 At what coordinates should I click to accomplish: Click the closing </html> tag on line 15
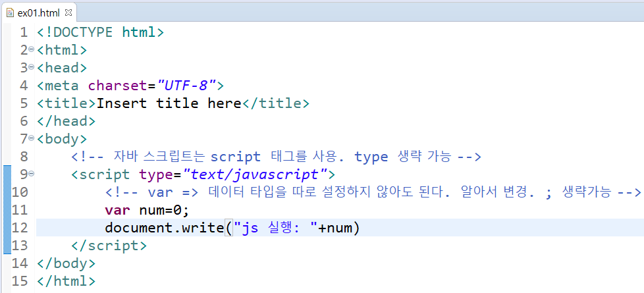click(x=66, y=281)
